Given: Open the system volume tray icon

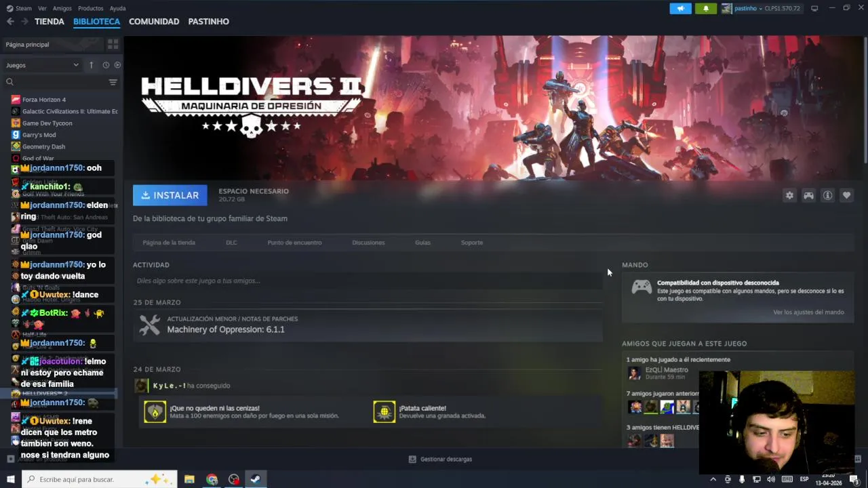Looking at the screenshot, I should coord(770,479).
